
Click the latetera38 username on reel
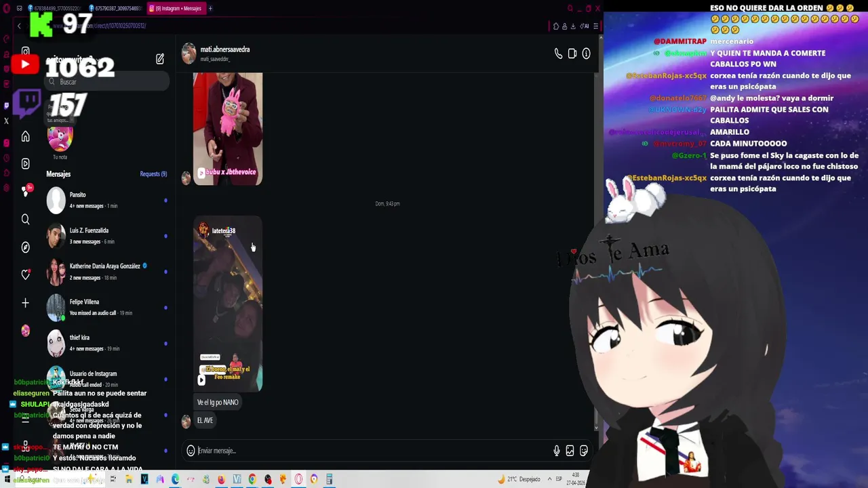224,231
